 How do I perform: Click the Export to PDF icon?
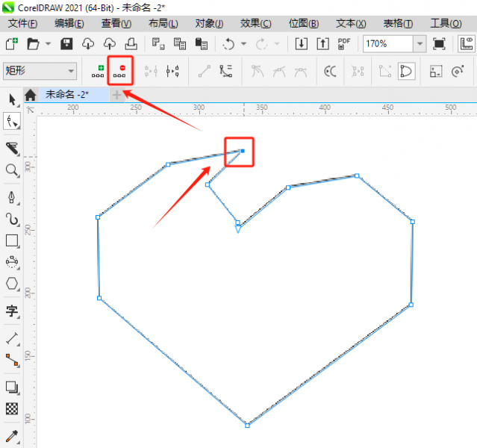[344, 44]
